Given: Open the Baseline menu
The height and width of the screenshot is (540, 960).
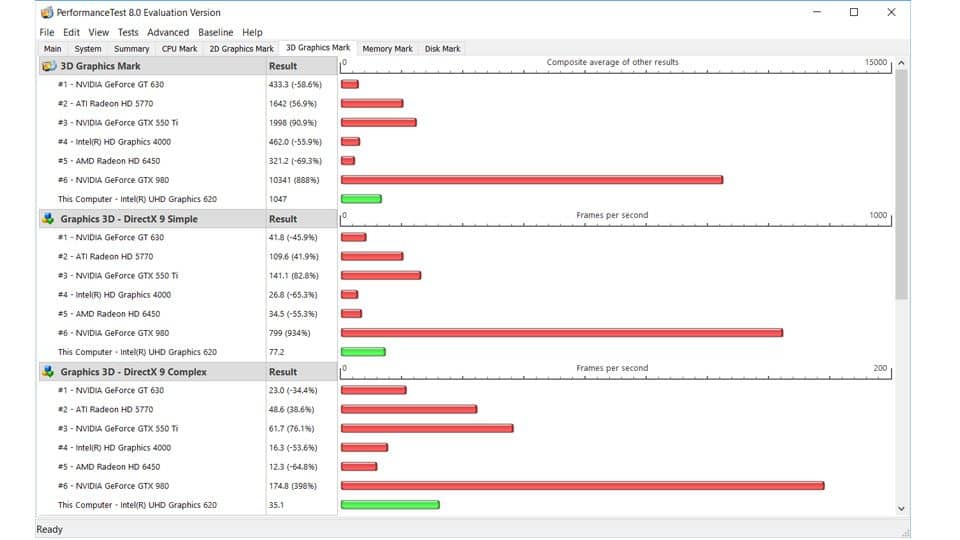Looking at the screenshot, I should 215,32.
